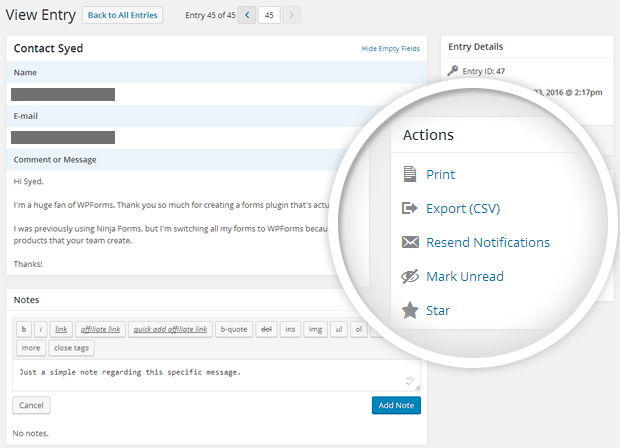Click the Contact Syed form title
This screenshot has height=448, width=620.
tap(48, 48)
